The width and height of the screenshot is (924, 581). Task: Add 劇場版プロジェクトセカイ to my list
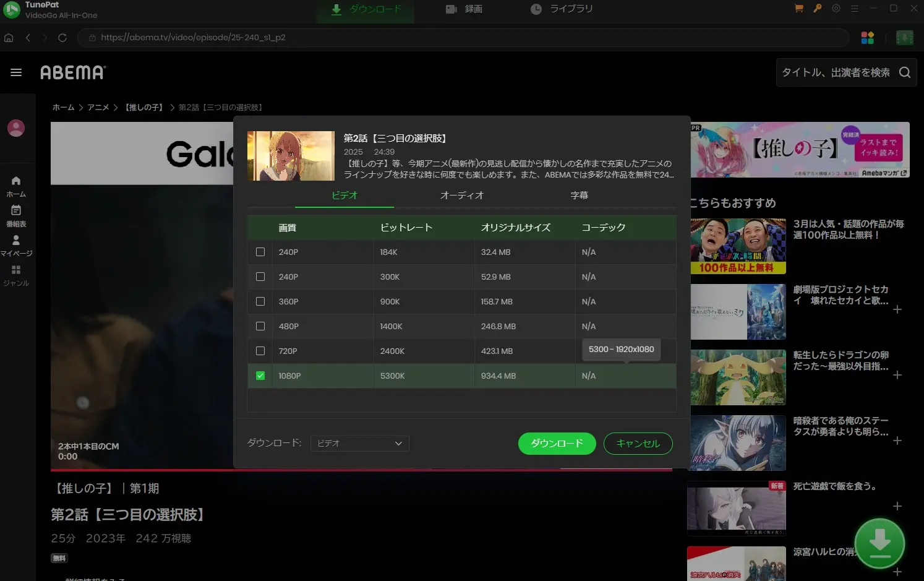tap(897, 309)
